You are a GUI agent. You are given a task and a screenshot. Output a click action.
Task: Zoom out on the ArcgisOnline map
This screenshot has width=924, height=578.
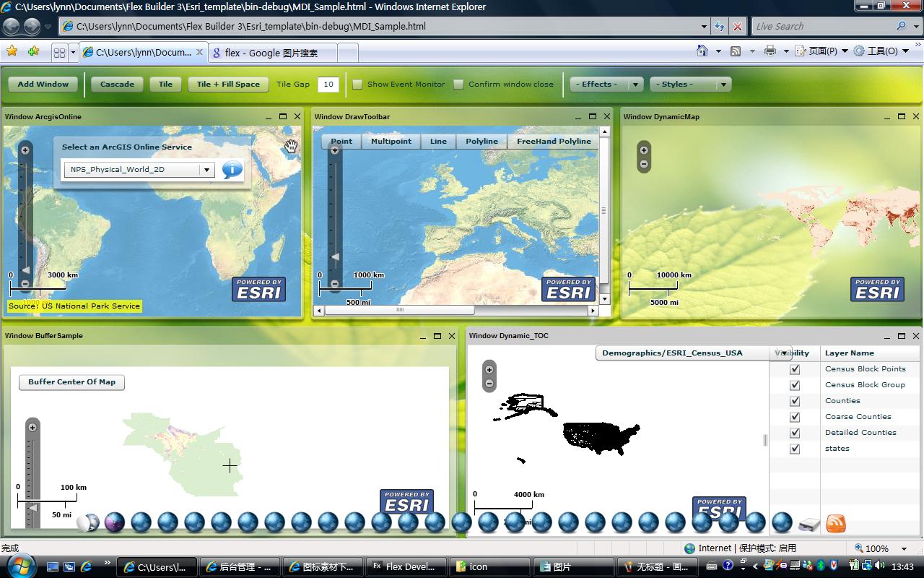[x=25, y=284]
